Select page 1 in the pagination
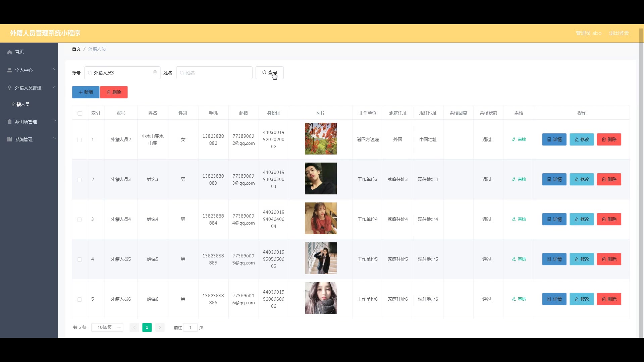 point(147,327)
